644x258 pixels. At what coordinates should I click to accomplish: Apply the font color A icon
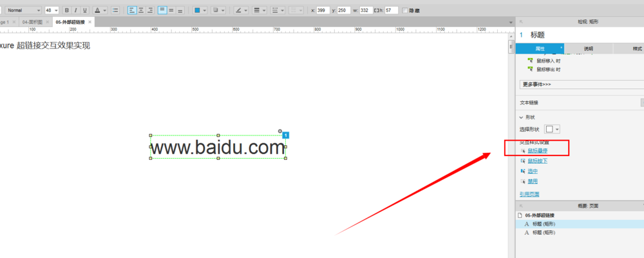coord(97,10)
